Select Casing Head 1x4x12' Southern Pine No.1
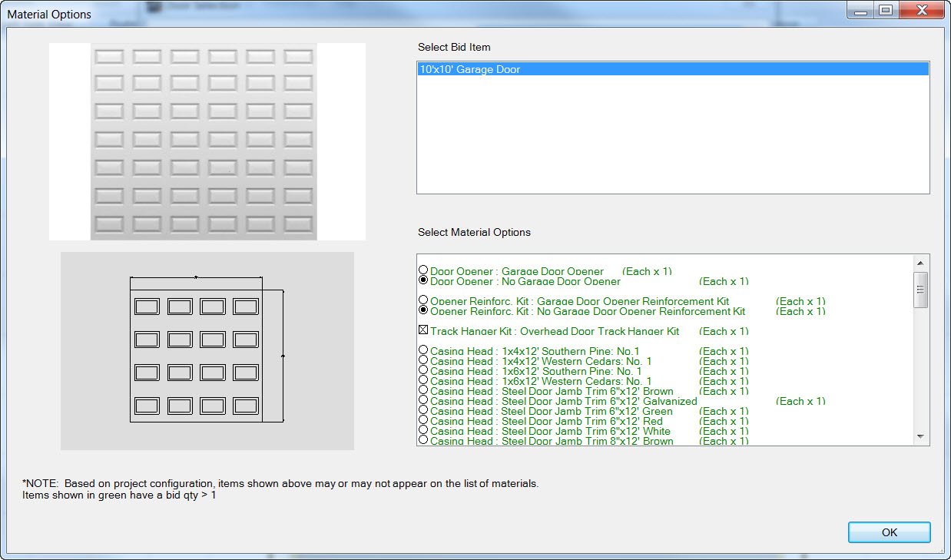This screenshot has height=560, width=951. [423, 350]
